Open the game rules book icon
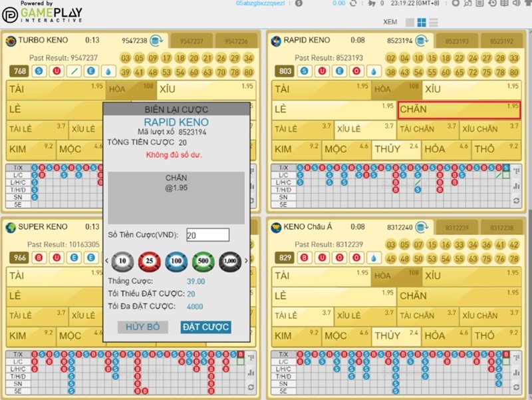Image resolution: width=532 pixels, height=400 pixels. pos(505,3)
